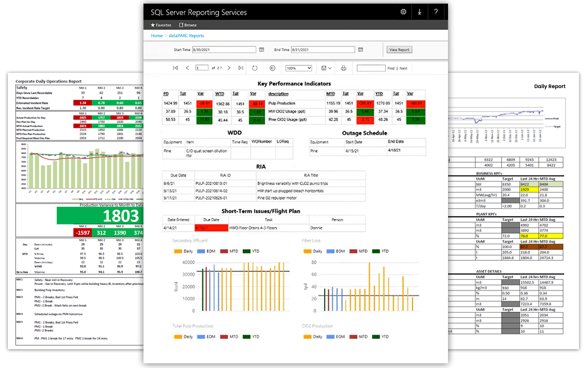
Task: Click the PULP-20210813-01 RIA ID
Action: coord(212,184)
